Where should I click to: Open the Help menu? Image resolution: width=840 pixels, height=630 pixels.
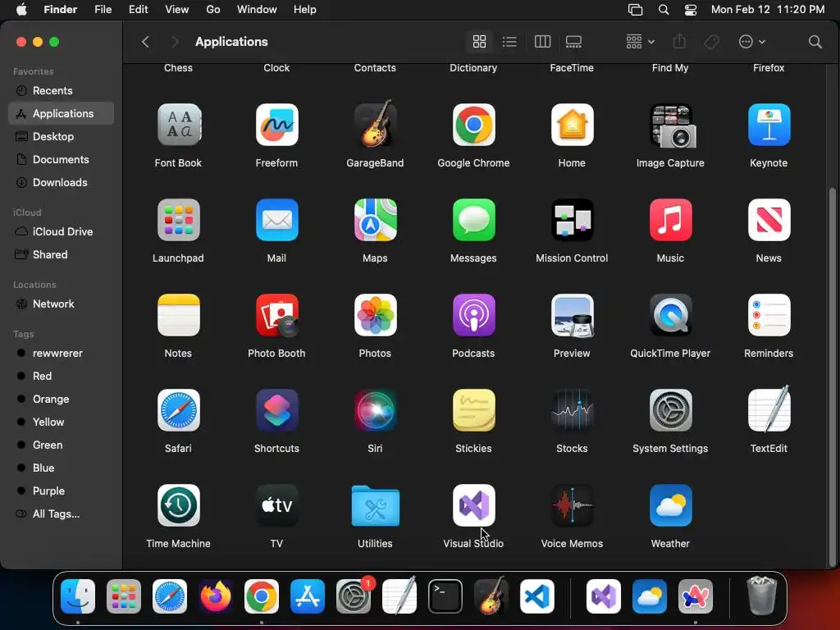tap(305, 10)
